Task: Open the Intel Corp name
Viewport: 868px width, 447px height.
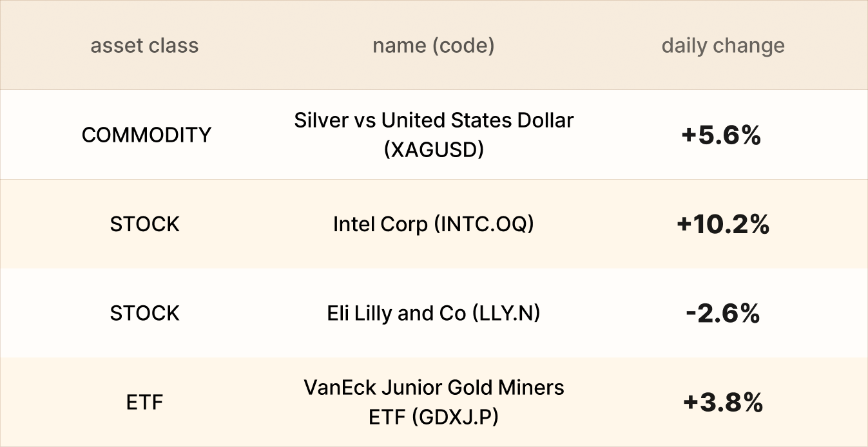Action: tap(380, 224)
